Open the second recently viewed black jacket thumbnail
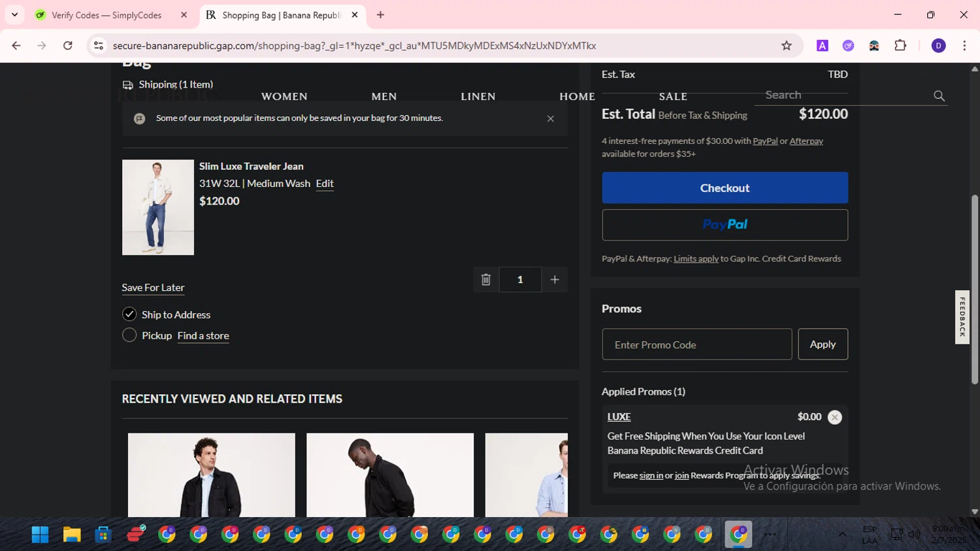 (390, 475)
